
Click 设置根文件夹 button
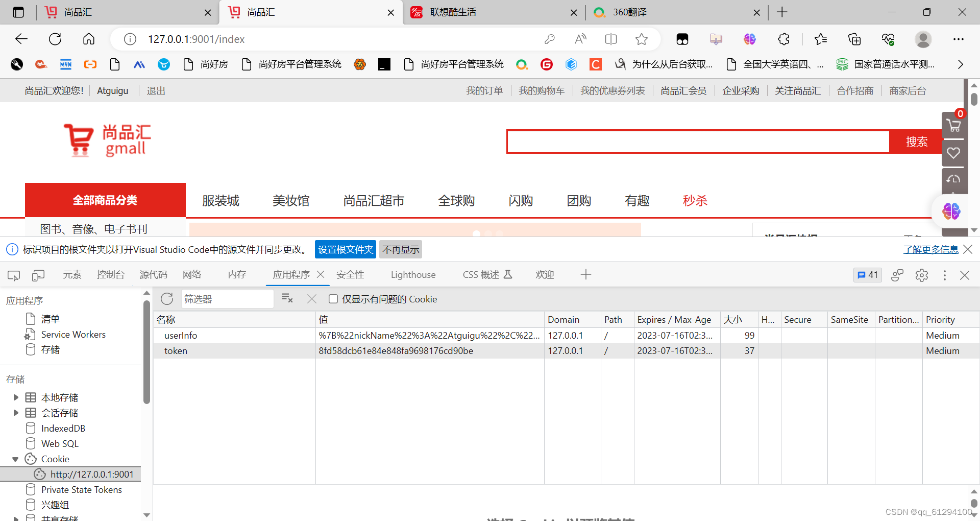point(346,249)
